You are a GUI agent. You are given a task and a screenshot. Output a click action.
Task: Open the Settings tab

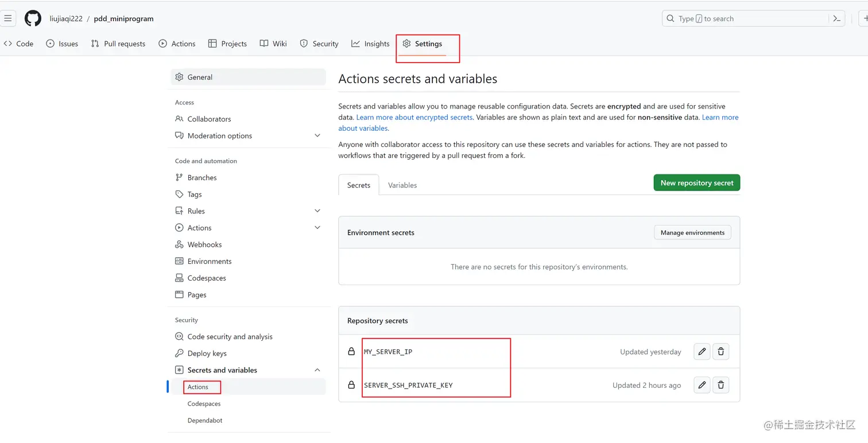(423, 44)
